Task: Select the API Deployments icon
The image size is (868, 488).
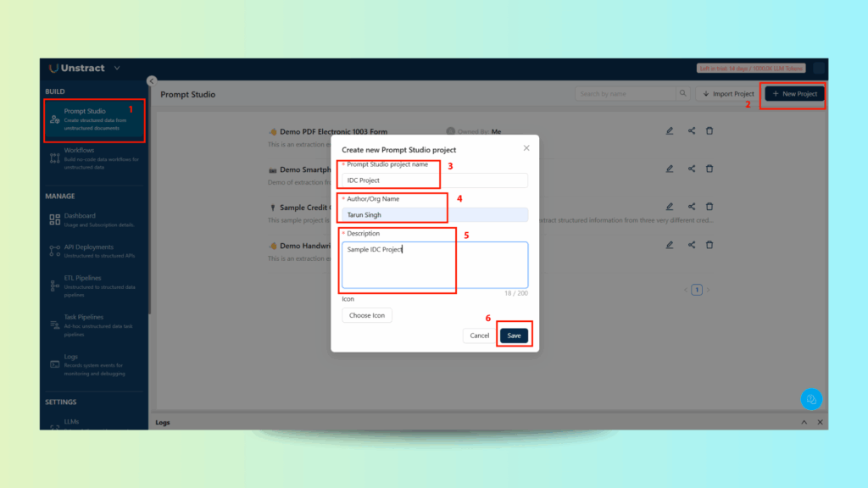Action: (55, 252)
